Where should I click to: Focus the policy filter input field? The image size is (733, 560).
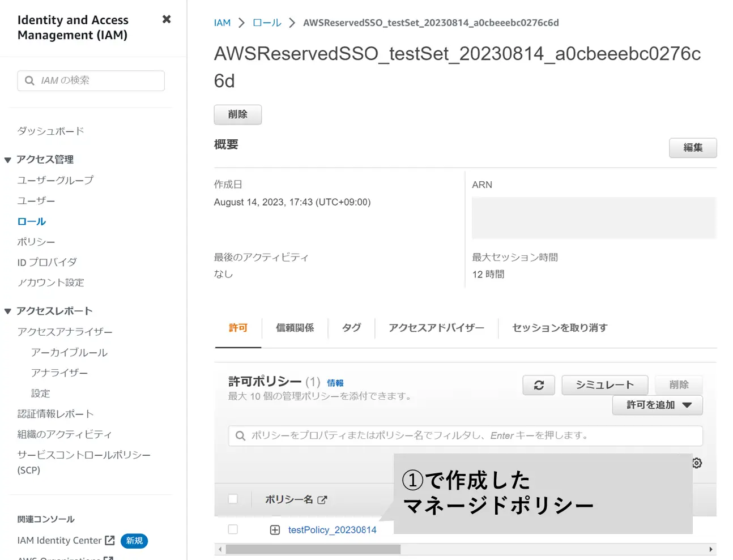click(466, 435)
